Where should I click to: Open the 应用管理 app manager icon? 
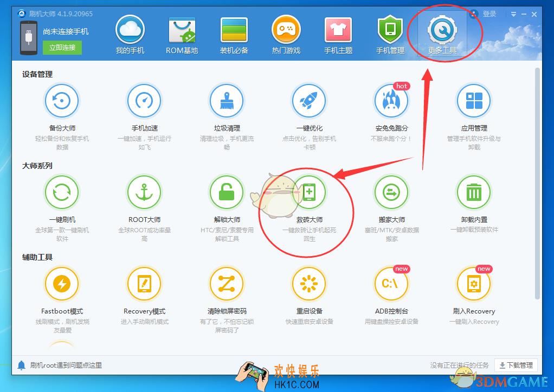(x=474, y=101)
